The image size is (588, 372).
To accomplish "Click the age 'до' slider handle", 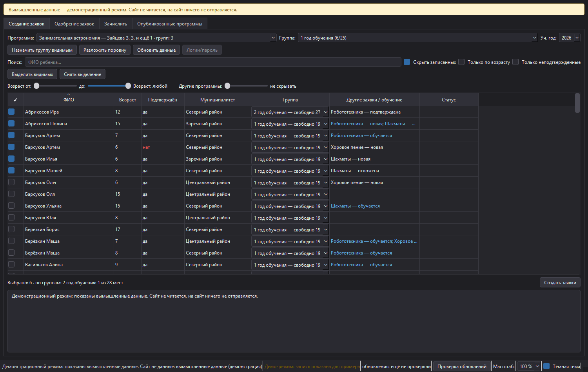I will pos(128,86).
